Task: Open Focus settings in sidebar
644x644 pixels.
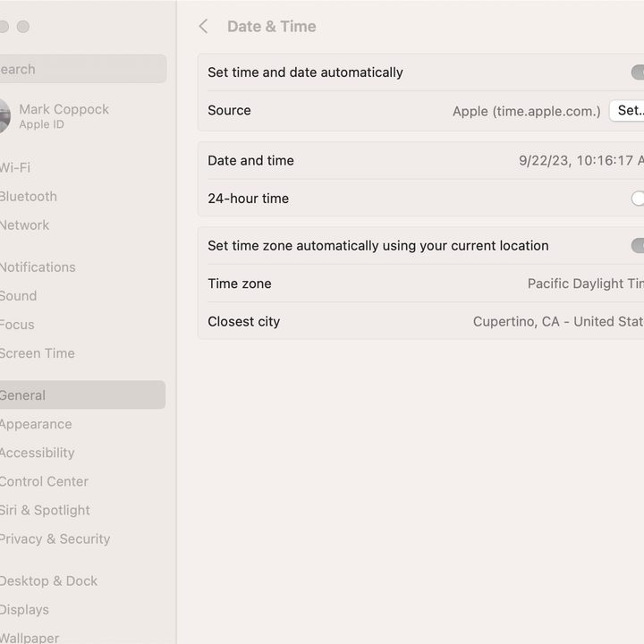Action: (17, 325)
